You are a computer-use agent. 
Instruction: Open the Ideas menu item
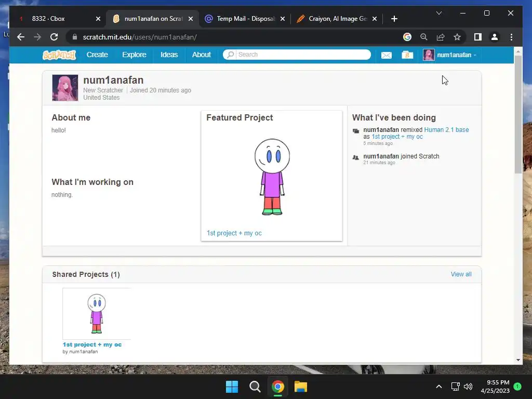(169, 55)
